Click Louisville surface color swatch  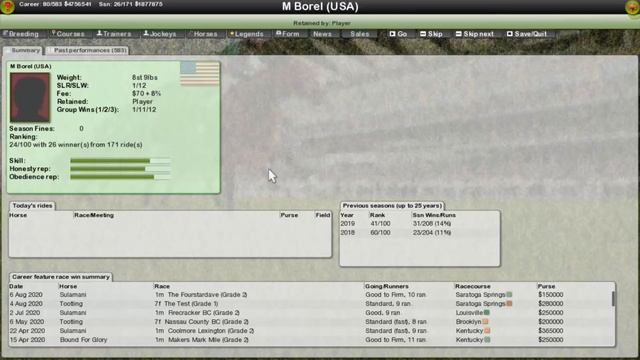tap(487, 312)
